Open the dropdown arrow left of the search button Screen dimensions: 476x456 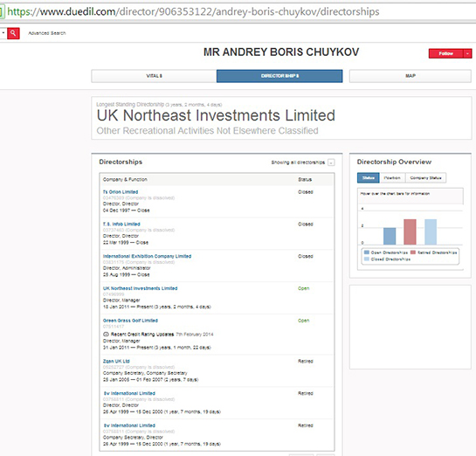pos(3,33)
